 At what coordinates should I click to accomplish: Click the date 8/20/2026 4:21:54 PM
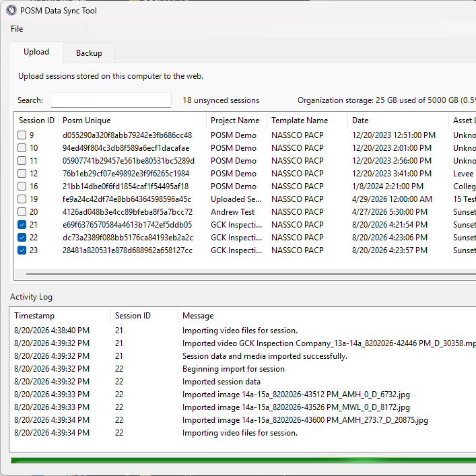389,225
